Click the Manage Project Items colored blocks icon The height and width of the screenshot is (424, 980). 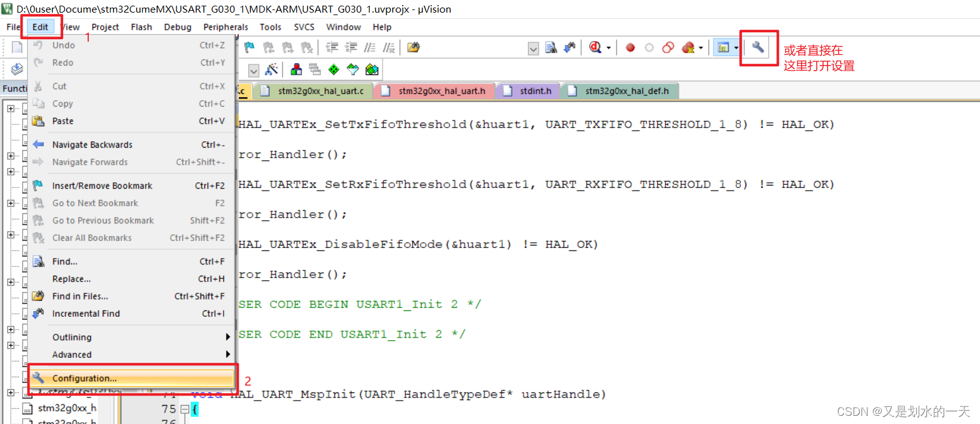click(x=296, y=69)
